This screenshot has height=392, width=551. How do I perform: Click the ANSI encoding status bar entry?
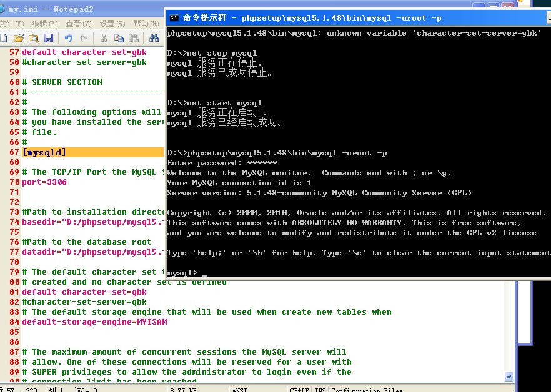239,389
